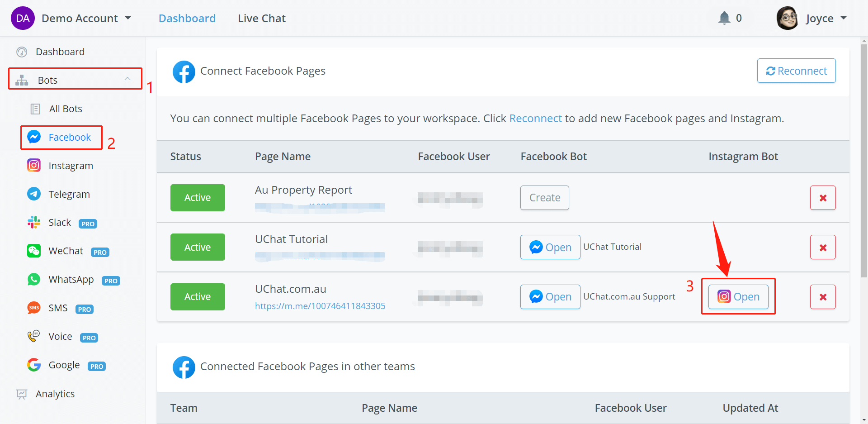
Task: Click the UChat.com.au page name
Action: 291,289
